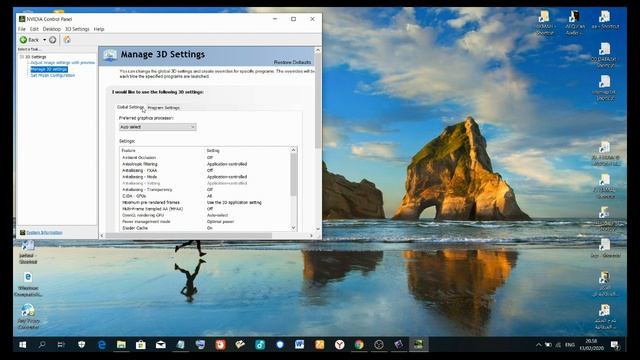Open the Back history dropdown arrow
This screenshot has width=640, height=360.
pyautogui.click(x=44, y=40)
